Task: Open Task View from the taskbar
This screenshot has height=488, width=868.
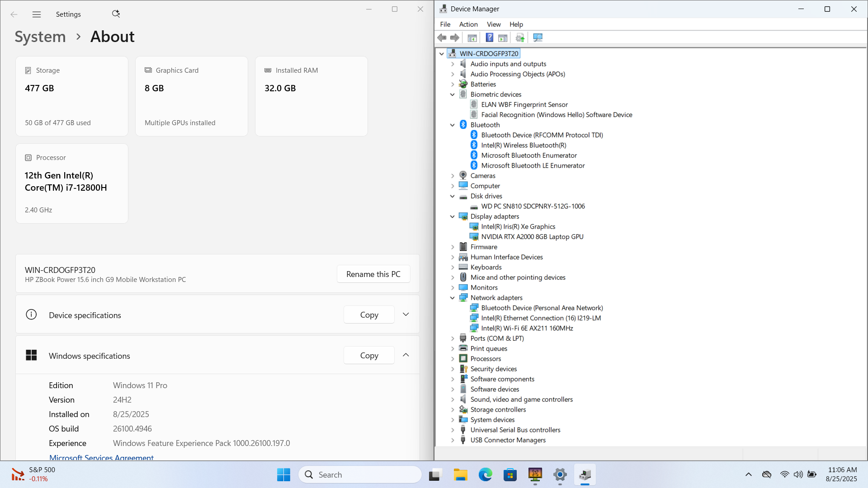Action: click(435, 474)
